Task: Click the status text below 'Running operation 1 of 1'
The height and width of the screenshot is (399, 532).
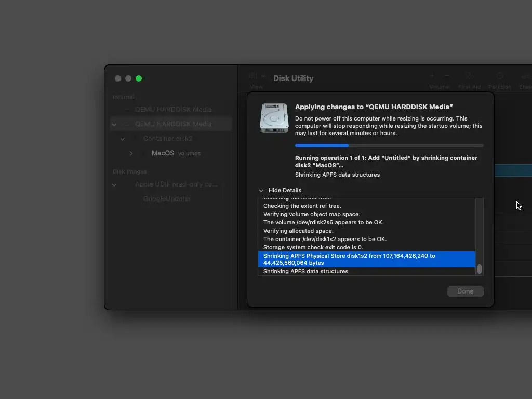Action: click(337, 175)
